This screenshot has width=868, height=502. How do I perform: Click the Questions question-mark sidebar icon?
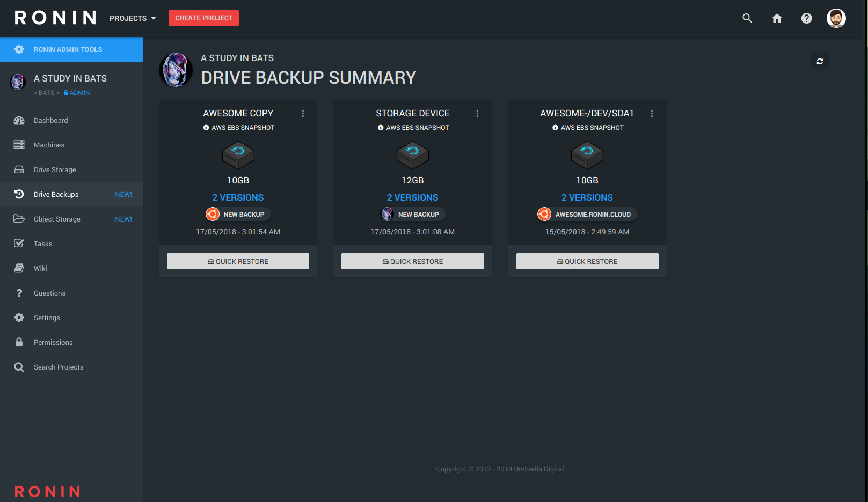pyautogui.click(x=19, y=293)
